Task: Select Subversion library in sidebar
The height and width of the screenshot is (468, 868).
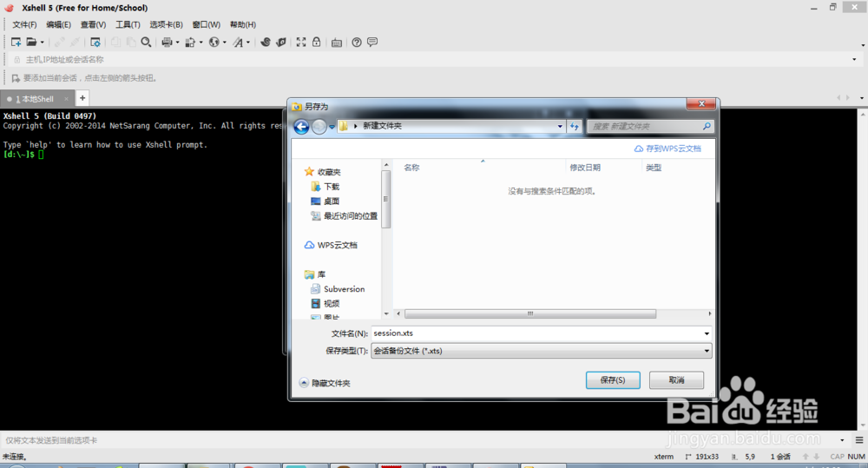Action: click(338, 288)
